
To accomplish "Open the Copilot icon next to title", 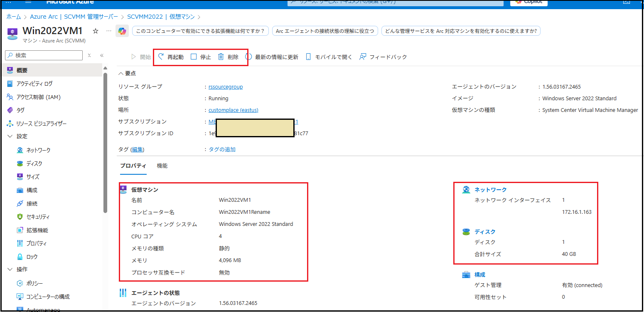I will point(122,31).
